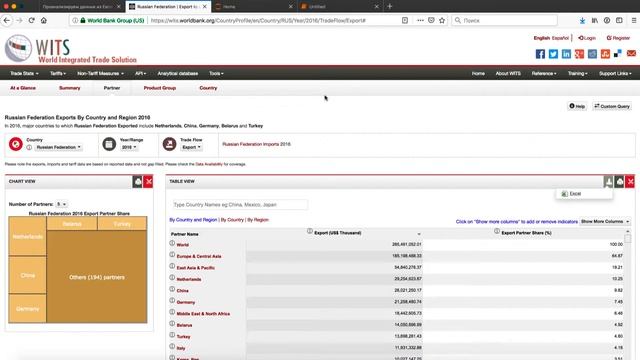This screenshot has height=360, width=640.
Task: Click the Trade Flow icon
Action: (x=169, y=144)
